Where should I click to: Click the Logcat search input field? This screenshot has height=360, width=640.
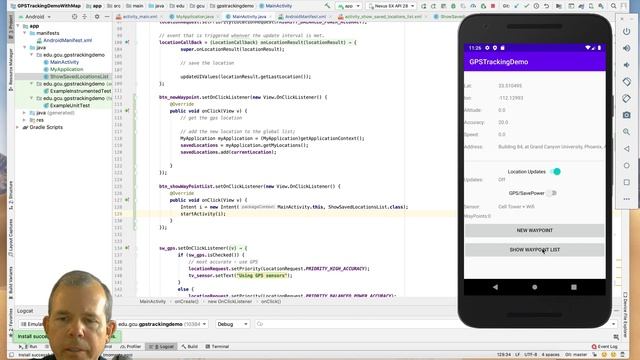435,324
